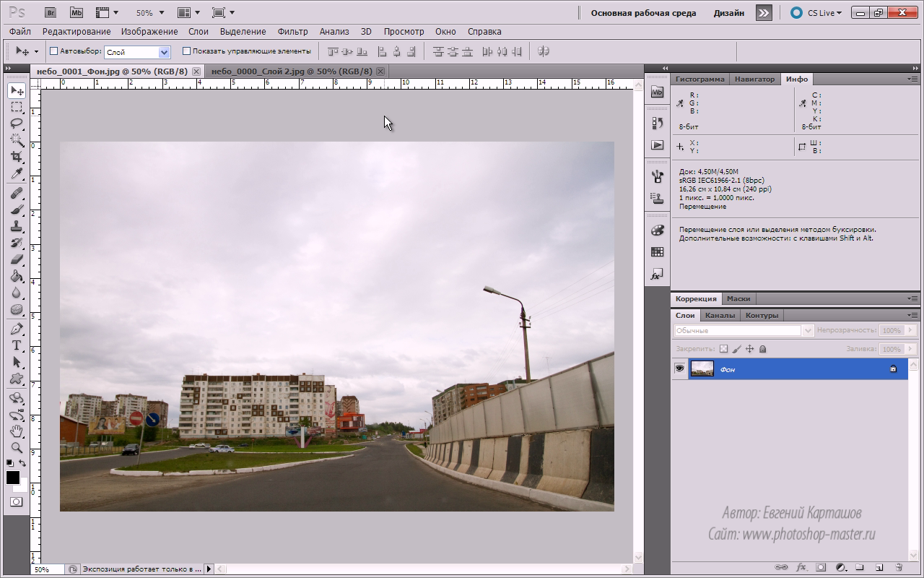The image size is (924, 578).
Task: Click the foreground color swatch
Action: [x=12, y=478]
